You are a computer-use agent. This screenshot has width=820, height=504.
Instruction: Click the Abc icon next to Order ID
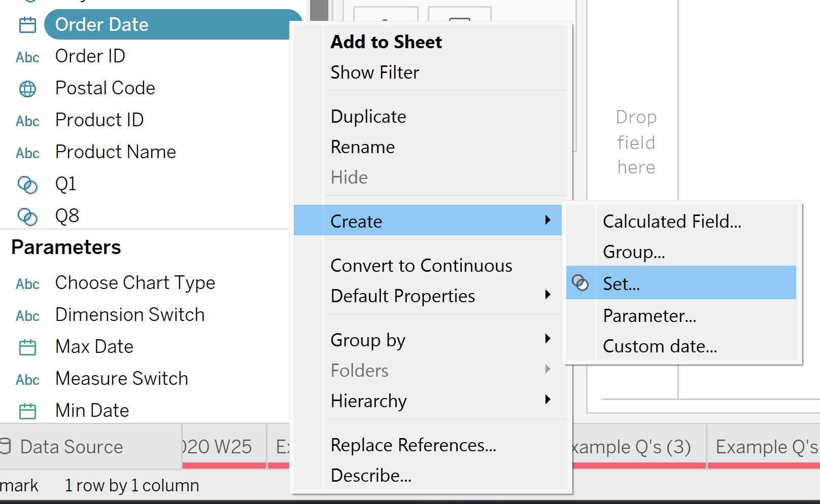tap(27, 57)
